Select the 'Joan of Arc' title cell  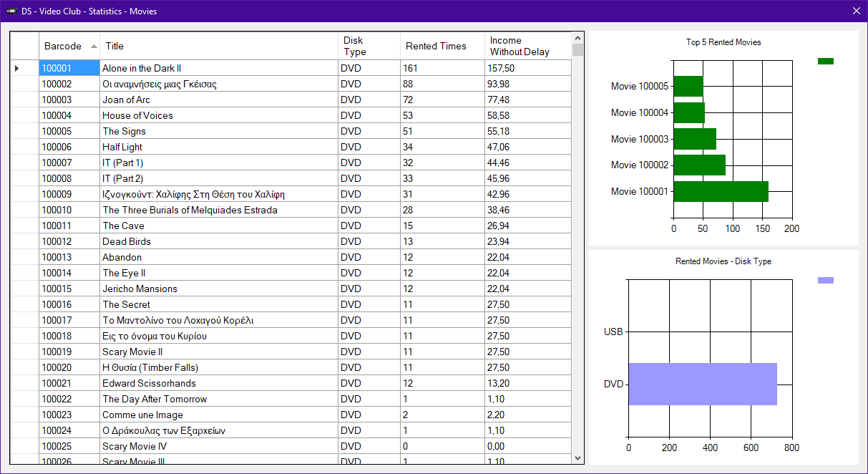click(219, 100)
